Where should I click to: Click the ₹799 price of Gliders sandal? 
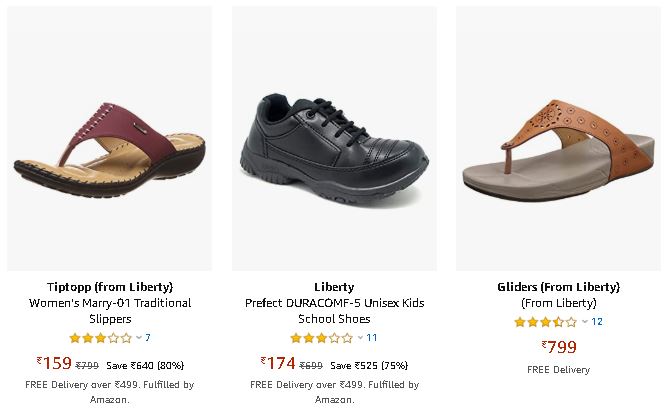pos(559,346)
